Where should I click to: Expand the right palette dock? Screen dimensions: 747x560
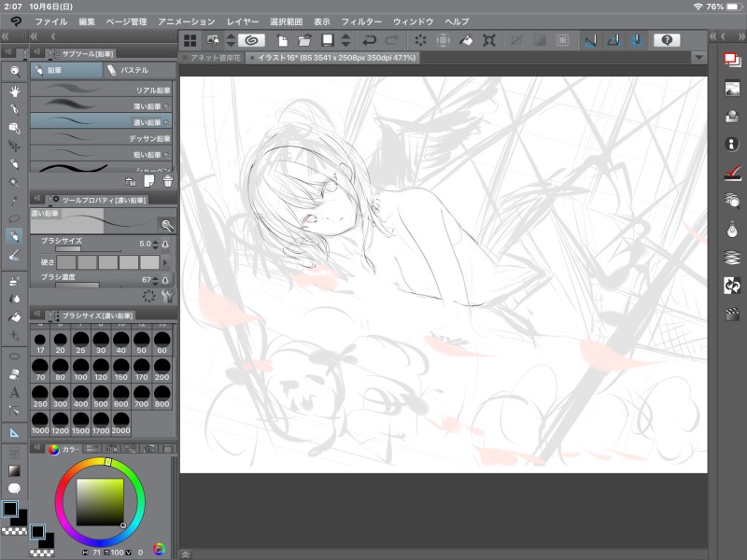click(x=713, y=36)
